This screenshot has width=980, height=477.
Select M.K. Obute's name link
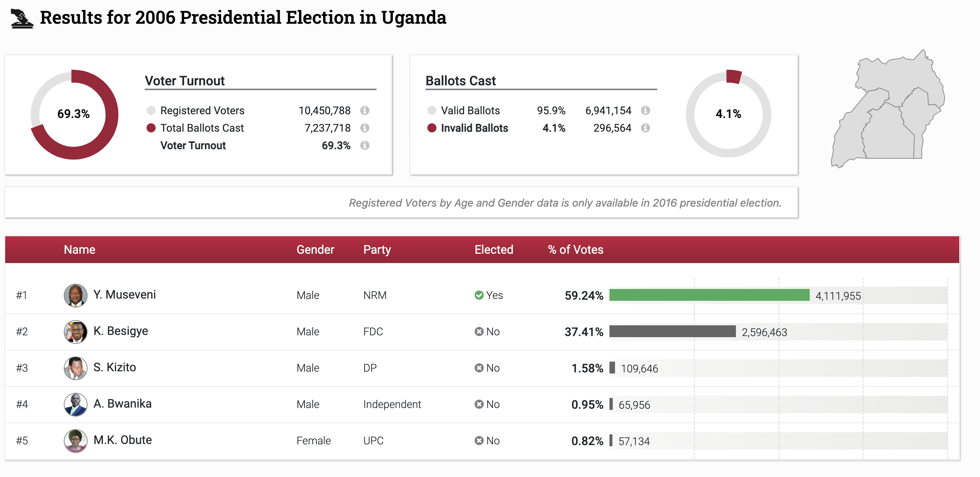pos(122,440)
